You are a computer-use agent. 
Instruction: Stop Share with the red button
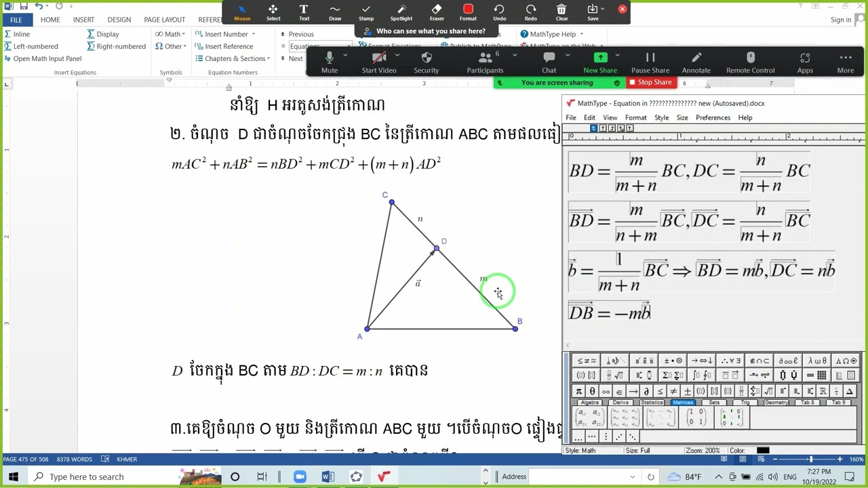(x=650, y=83)
